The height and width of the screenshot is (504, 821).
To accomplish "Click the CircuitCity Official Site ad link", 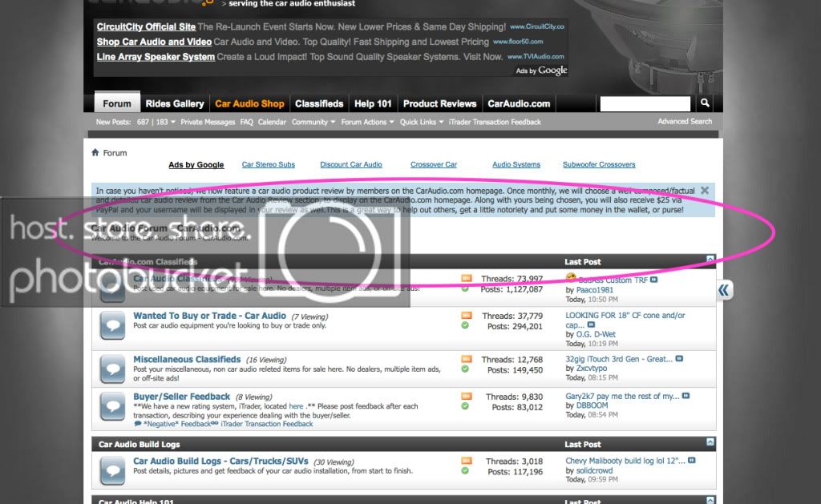I will pyautogui.click(x=146, y=26).
